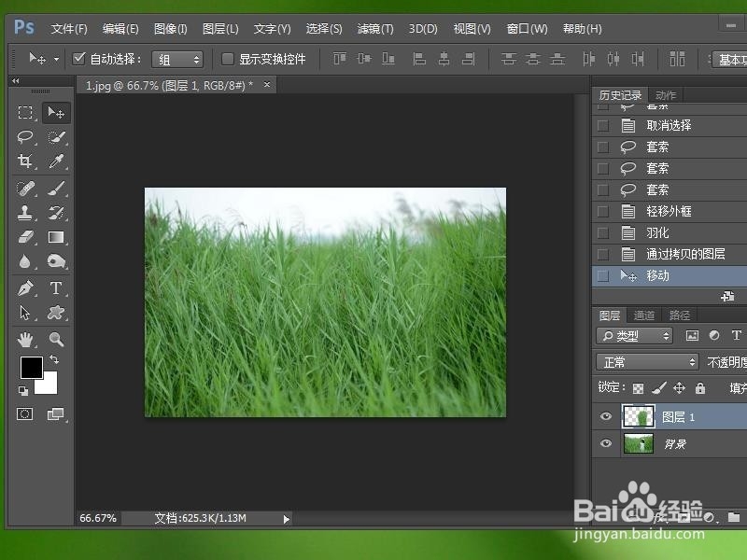
Task: Select the Lasso tool in toolbox
Action: (x=25, y=137)
